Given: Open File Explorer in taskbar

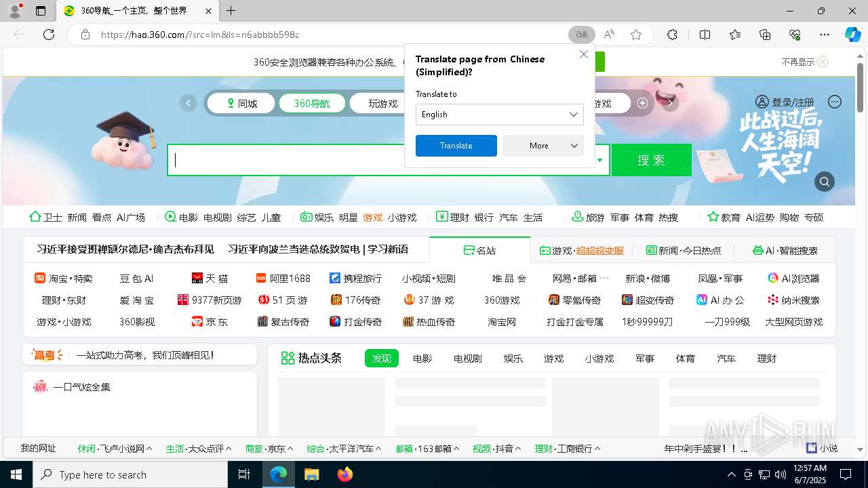Looking at the screenshot, I should 311,474.
